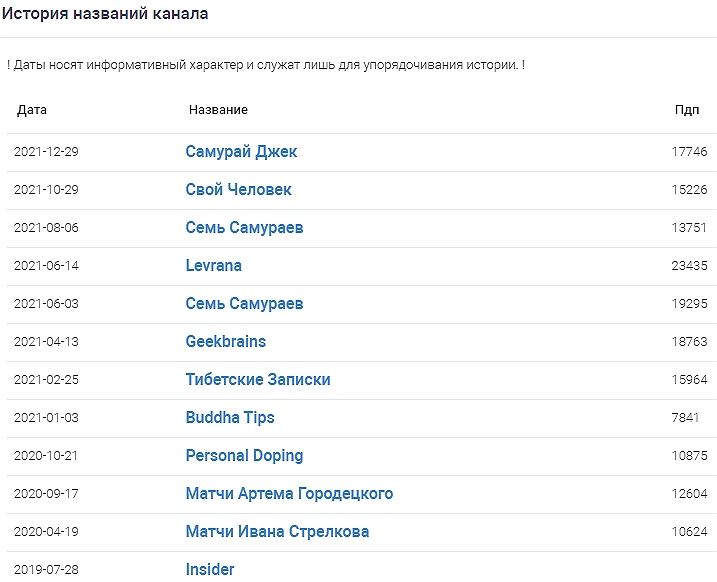Open the Тибетские Записки link
The height and width of the screenshot is (582, 717).
click(x=257, y=380)
